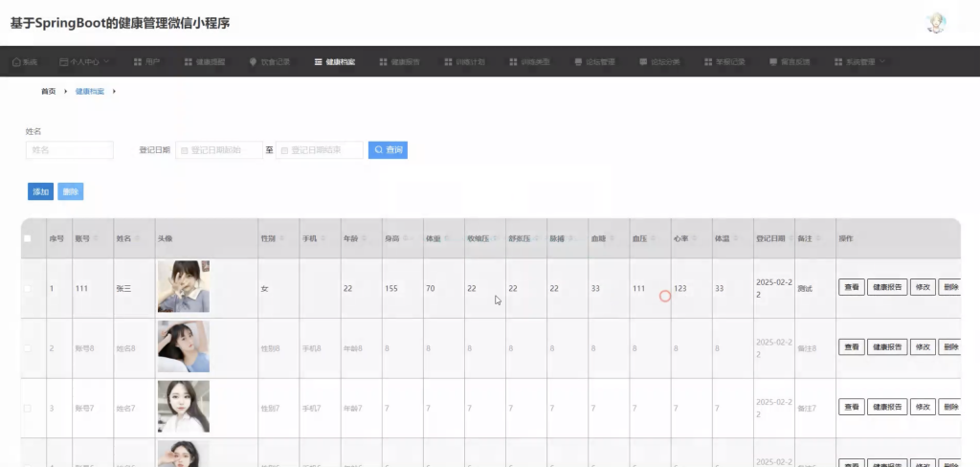The width and height of the screenshot is (980, 467).
Task: Click the user avatar at top right
Action: [x=936, y=23]
